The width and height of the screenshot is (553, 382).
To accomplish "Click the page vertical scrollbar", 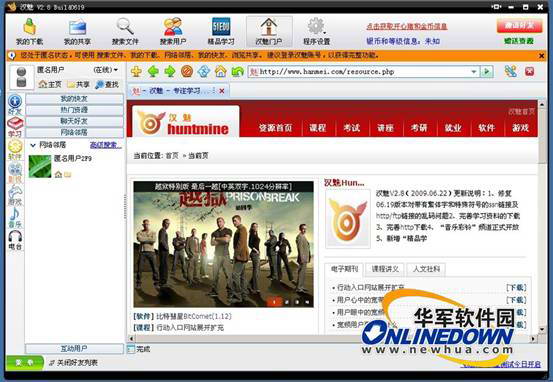I will pos(542,216).
